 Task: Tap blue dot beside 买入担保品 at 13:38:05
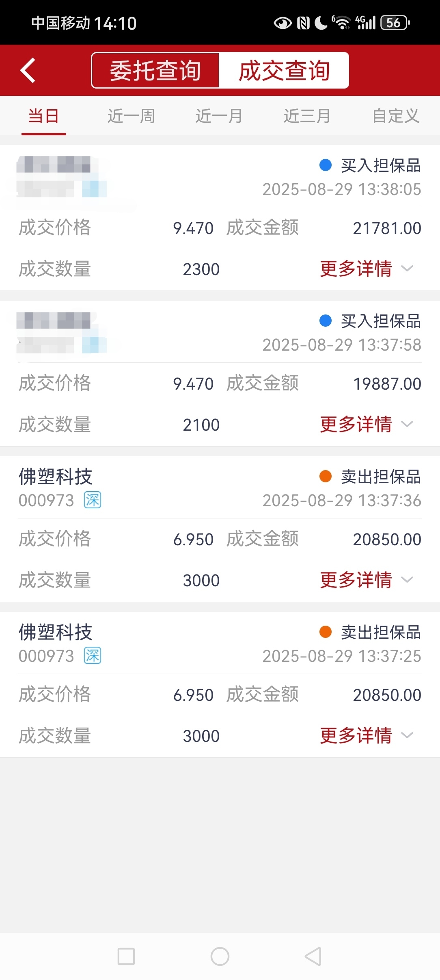[326, 165]
